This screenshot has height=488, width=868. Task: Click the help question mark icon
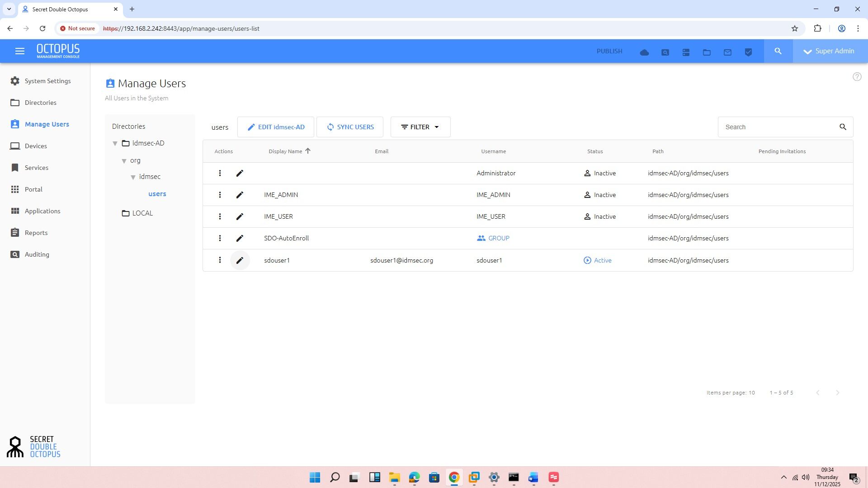pos(857,77)
